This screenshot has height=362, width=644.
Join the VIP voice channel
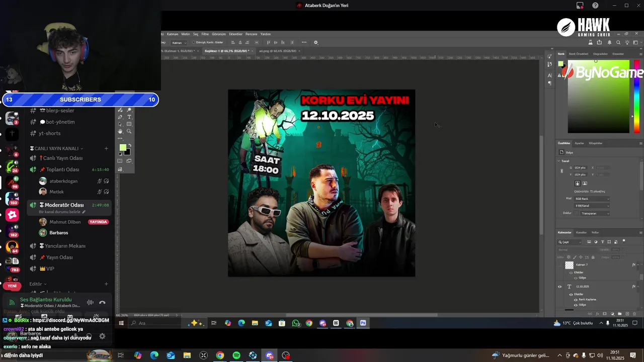(50, 268)
